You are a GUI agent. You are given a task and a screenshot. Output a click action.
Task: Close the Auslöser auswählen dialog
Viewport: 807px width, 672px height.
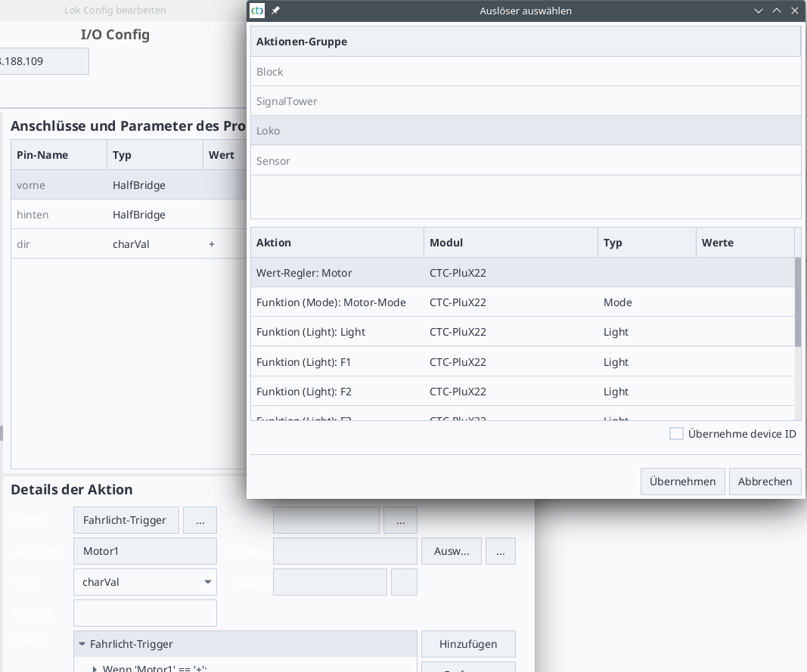[795, 11]
